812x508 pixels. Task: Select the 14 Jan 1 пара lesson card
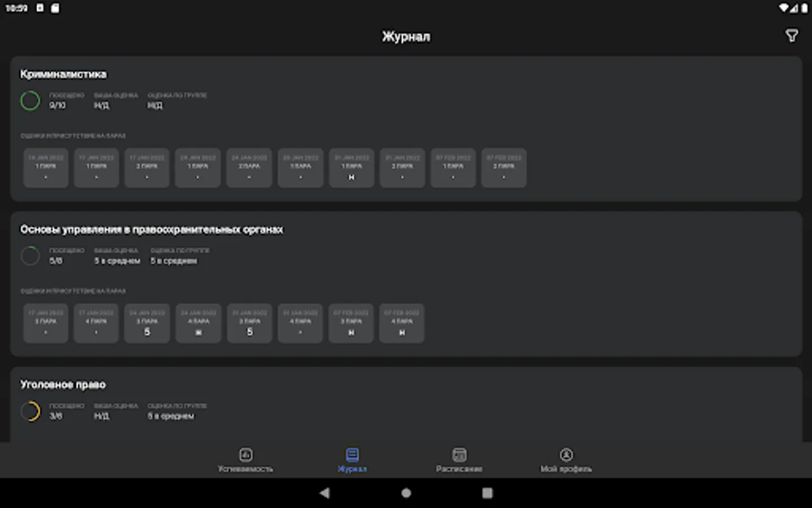[x=46, y=168]
